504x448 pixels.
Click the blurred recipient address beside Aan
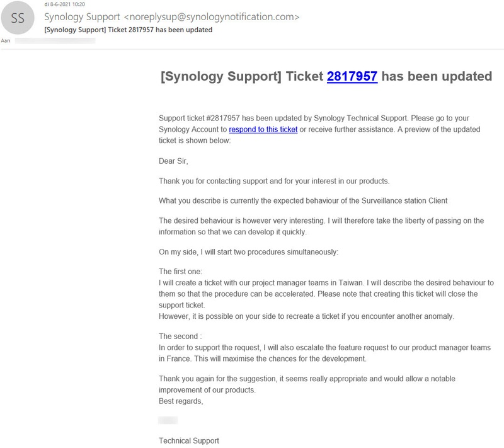click(55, 40)
